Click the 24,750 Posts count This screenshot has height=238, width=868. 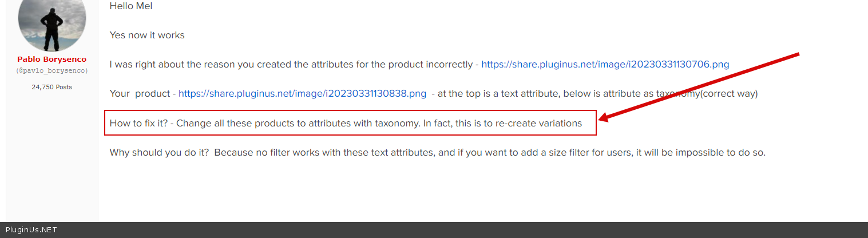(x=52, y=87)
